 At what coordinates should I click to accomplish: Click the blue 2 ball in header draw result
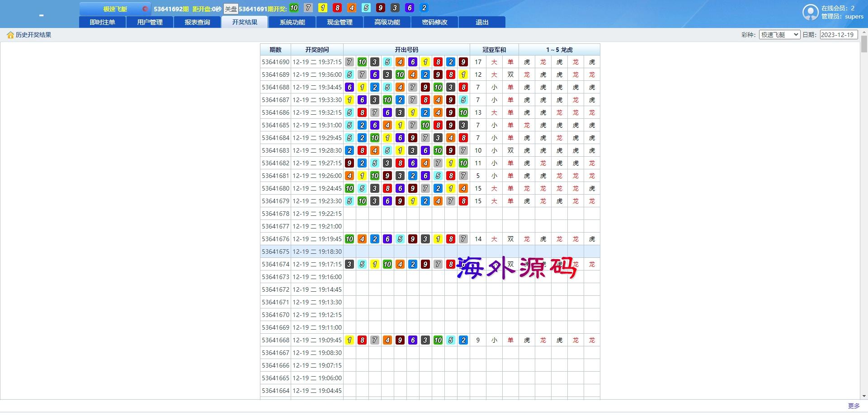tap(424, 8)
